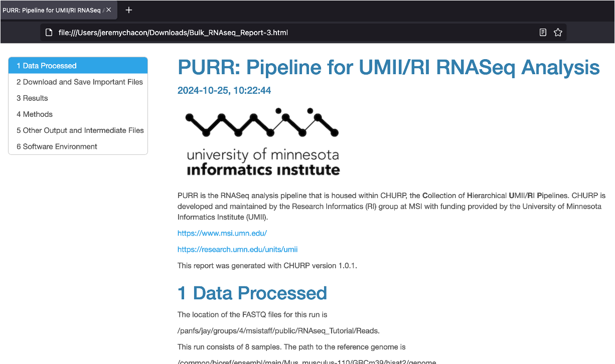This screenshot has height=364, width=615.
Task: Click the PURR pipeline main title
Action: [x=389, y=67]
